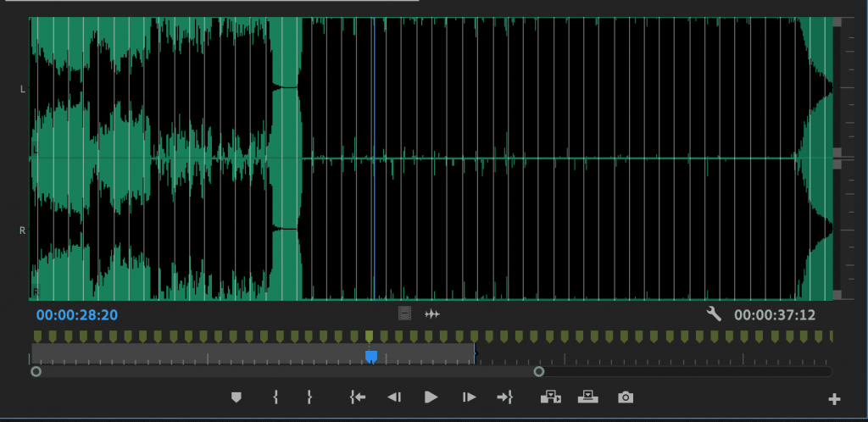Start playback with the Play button
The image size is (868, 422).
pyautogui.click(x=431, y=397)
